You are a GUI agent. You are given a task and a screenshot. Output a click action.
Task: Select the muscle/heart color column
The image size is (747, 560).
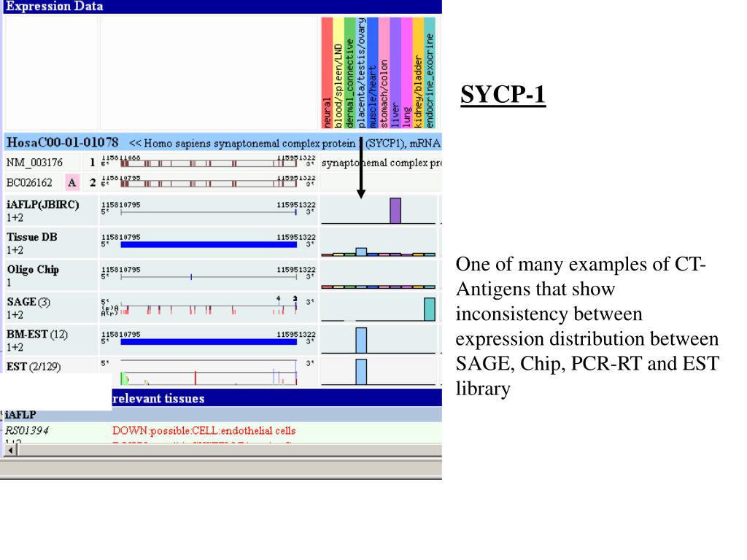click(373, 73)
